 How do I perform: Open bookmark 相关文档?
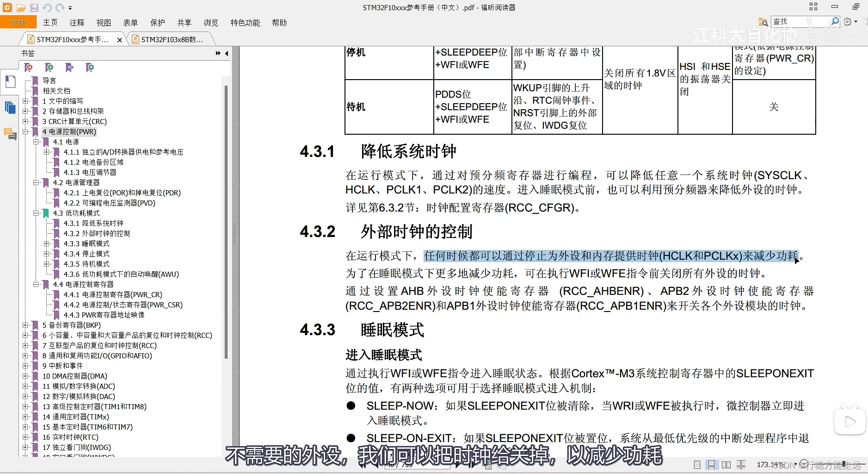click(x=56, y=91)
